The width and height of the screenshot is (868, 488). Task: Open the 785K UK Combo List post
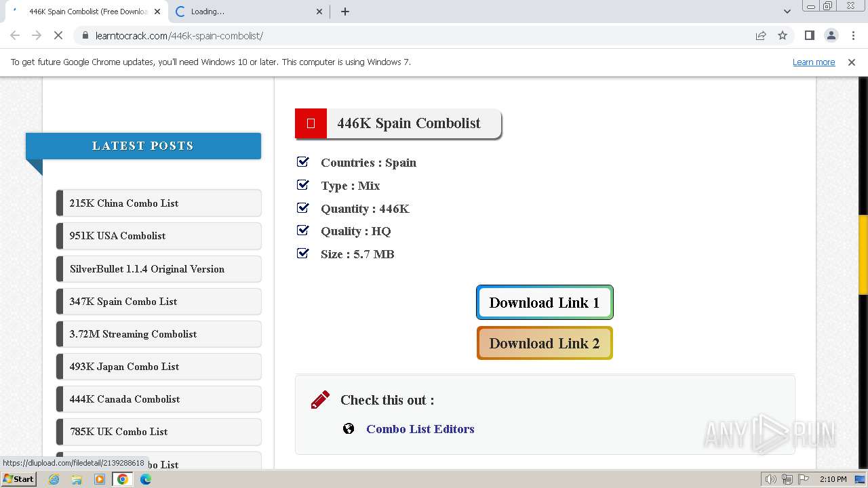[x=159, y=432]
